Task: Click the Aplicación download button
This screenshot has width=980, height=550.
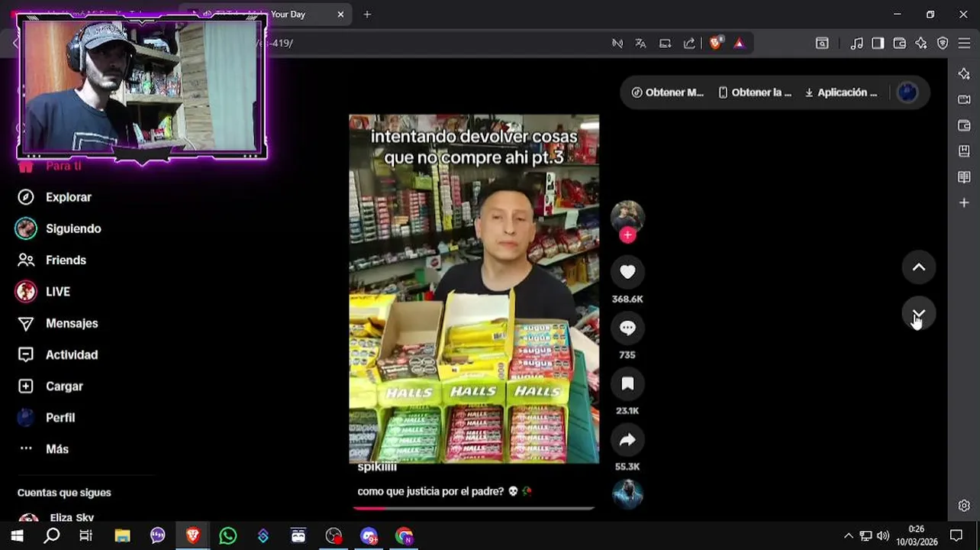Action: click(841, 92)
